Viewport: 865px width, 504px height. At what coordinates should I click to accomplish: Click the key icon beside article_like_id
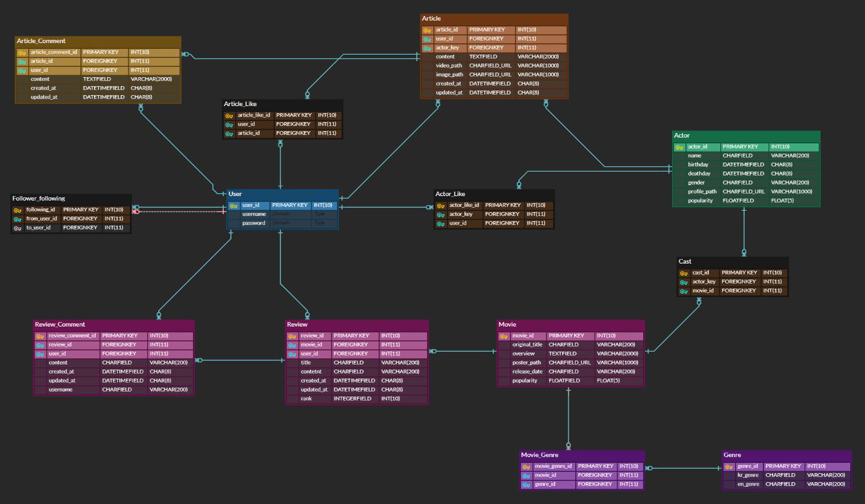(230, 116)
